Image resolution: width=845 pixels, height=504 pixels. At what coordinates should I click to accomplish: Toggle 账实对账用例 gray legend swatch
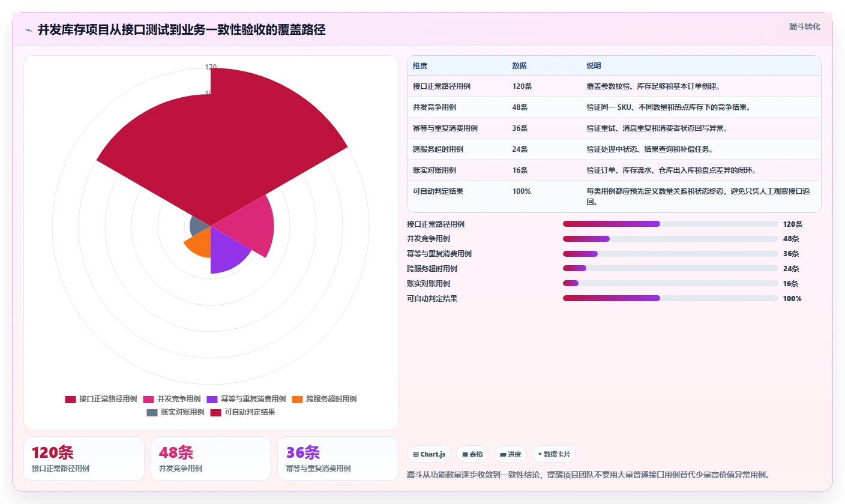click(x=152, y=412)
